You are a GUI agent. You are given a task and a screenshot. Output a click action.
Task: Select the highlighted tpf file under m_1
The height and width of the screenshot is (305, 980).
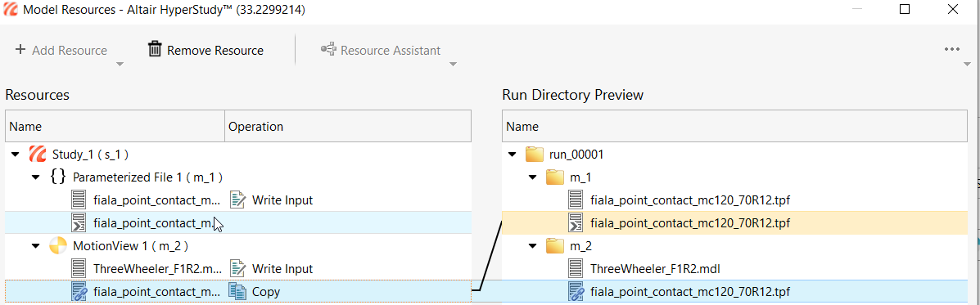click(x=734, y=222)
